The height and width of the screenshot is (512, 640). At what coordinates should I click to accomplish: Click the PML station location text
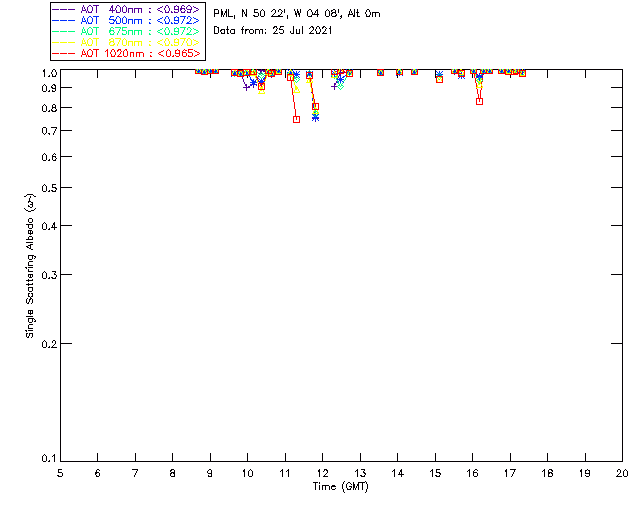coord(297,14)
